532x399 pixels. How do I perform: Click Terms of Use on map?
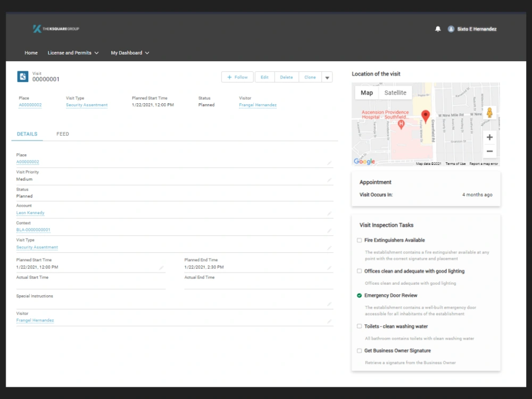455,163
